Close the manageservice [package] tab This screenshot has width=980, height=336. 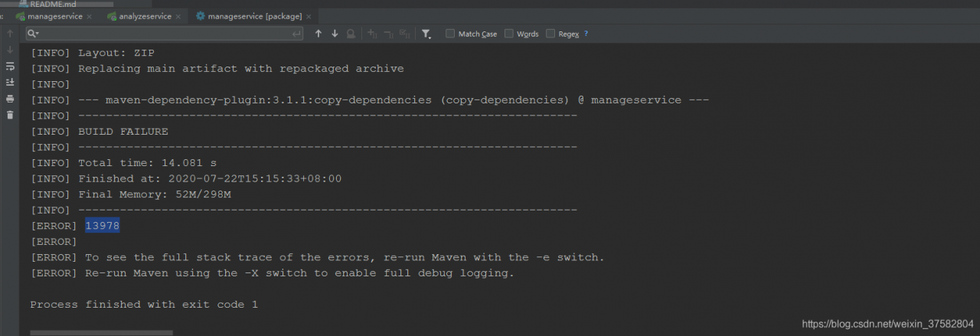308,16
